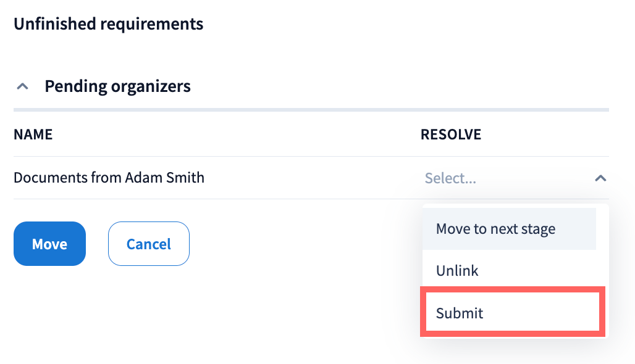
Task: Click the Unfinished requirements heading
Action: click(x=108, y=24)
